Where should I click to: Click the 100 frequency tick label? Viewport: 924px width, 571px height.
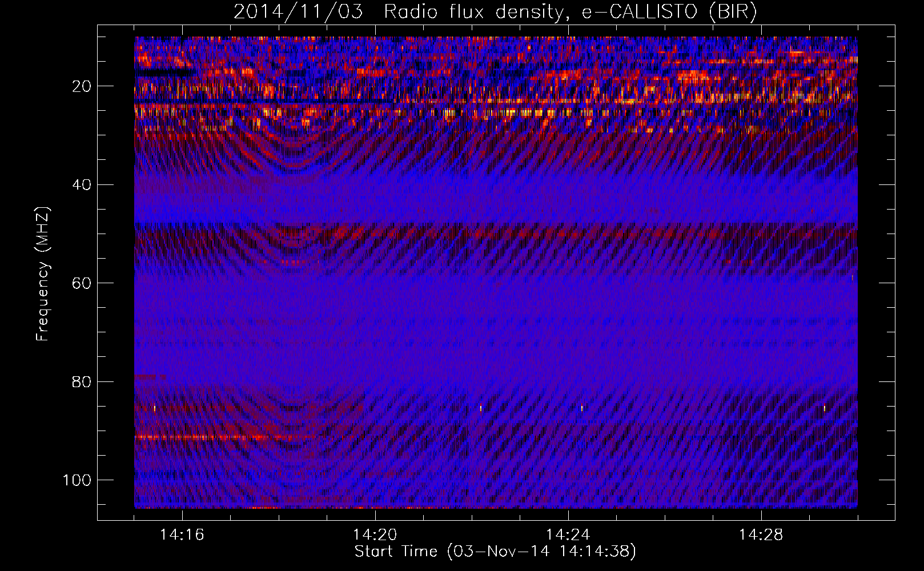77,480
